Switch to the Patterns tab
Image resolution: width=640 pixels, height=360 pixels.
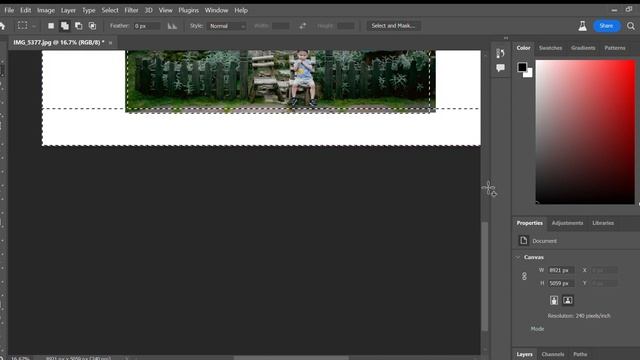pyautogui.click(x=615, y=48)
